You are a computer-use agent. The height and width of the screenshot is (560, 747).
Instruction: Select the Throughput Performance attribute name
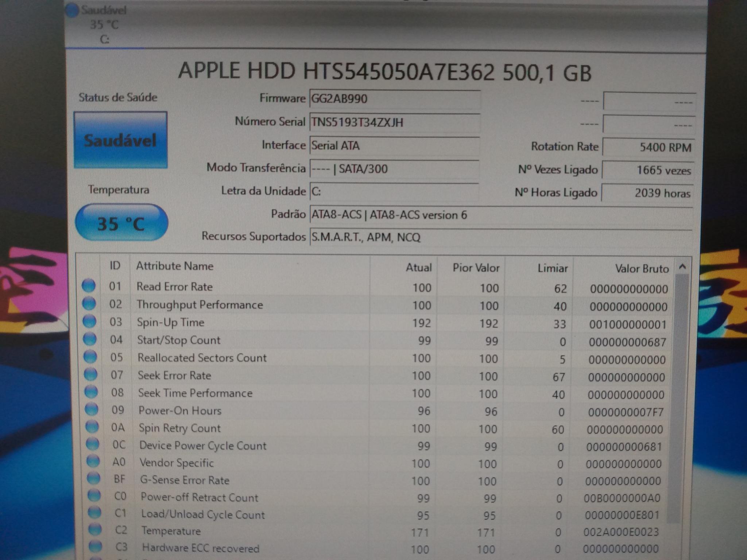(200, 305)
